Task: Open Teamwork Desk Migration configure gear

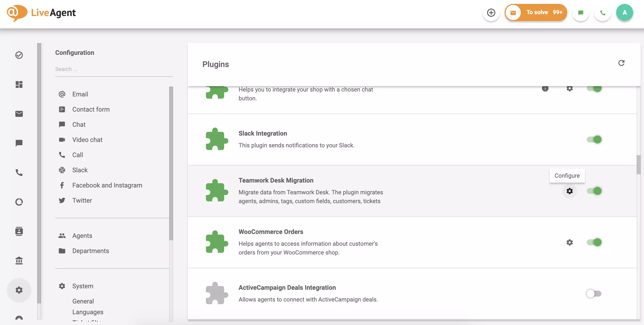Action: [x=570, y=191]
